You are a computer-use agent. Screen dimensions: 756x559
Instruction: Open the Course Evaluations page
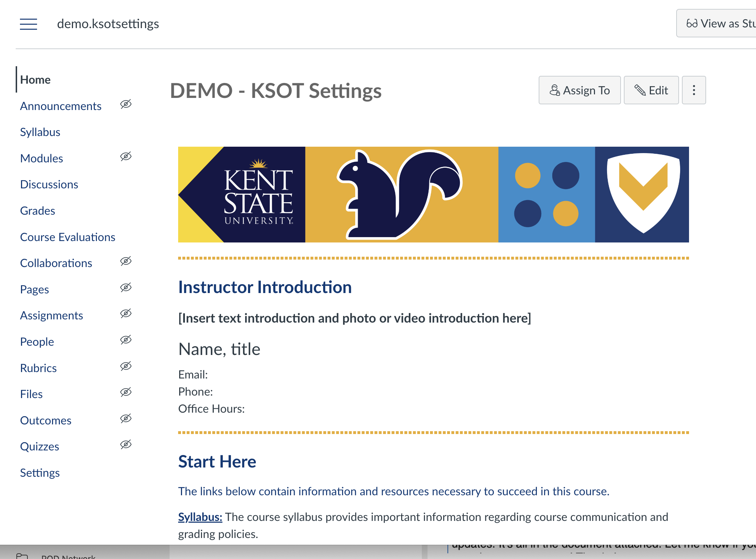point(68,237)
